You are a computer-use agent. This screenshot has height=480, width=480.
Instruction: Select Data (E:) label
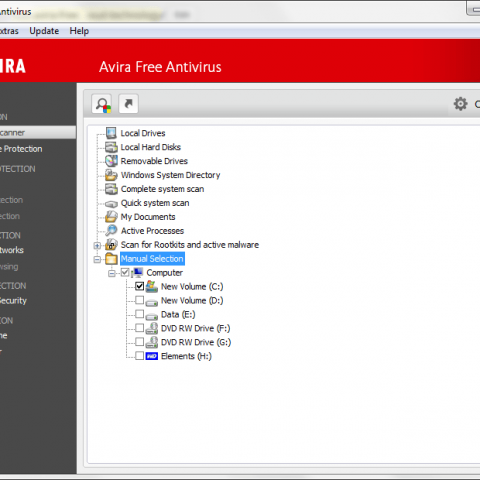[x=178, y=315]
